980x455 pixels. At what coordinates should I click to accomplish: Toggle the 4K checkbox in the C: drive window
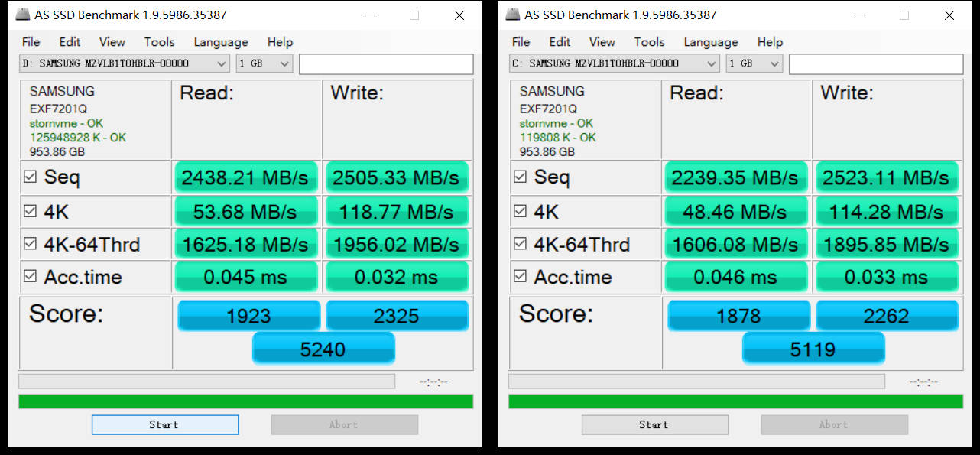click(521, 210)
